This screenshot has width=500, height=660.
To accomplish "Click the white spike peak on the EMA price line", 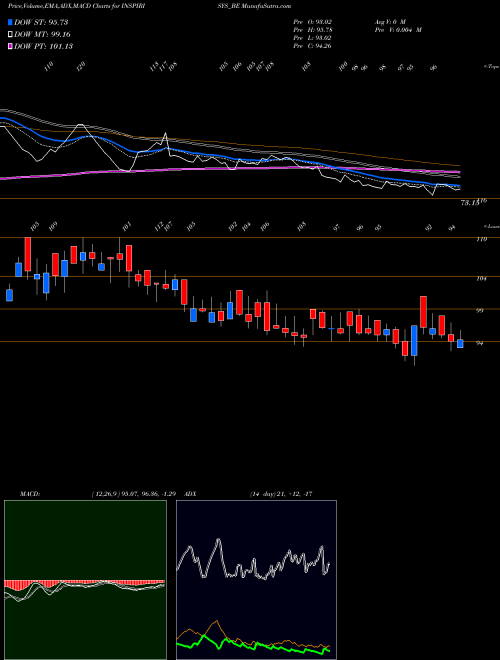I will pyautogui.click(x=165, y=134).
